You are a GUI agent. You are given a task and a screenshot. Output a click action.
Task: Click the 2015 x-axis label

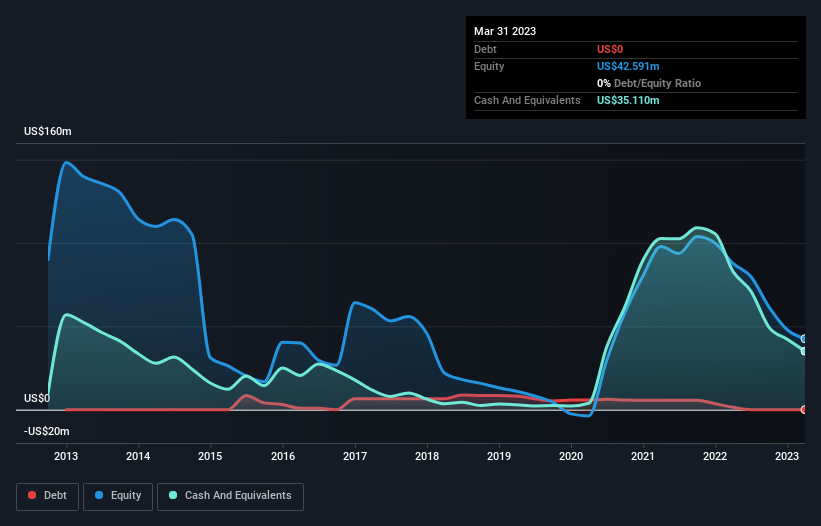point(210,456)
